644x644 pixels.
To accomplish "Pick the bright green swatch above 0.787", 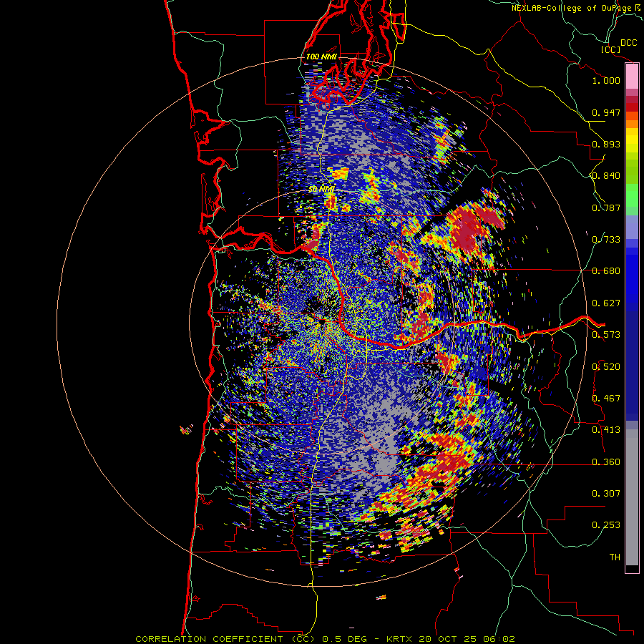I will (x=632, y=195).
